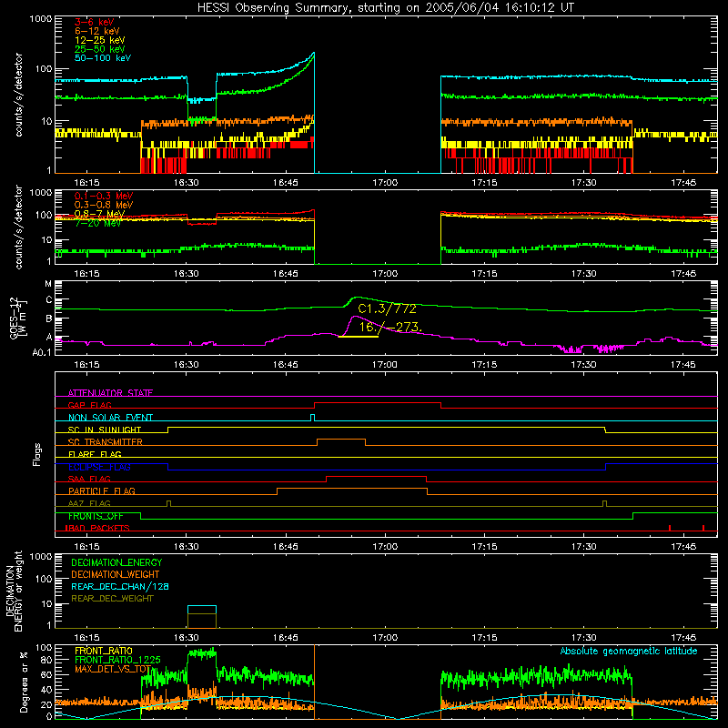Viewport: 728px width, 728px height.
Task: Click the DECIMATION_WEIGHT legend entry
Action: coord(116,574)
